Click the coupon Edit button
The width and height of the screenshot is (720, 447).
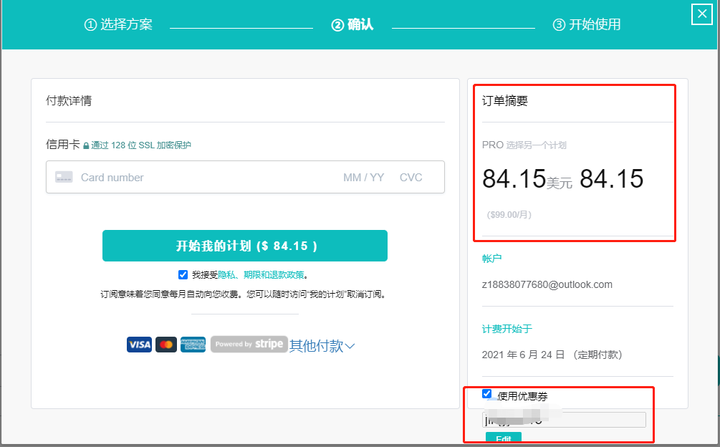point(503,437)
